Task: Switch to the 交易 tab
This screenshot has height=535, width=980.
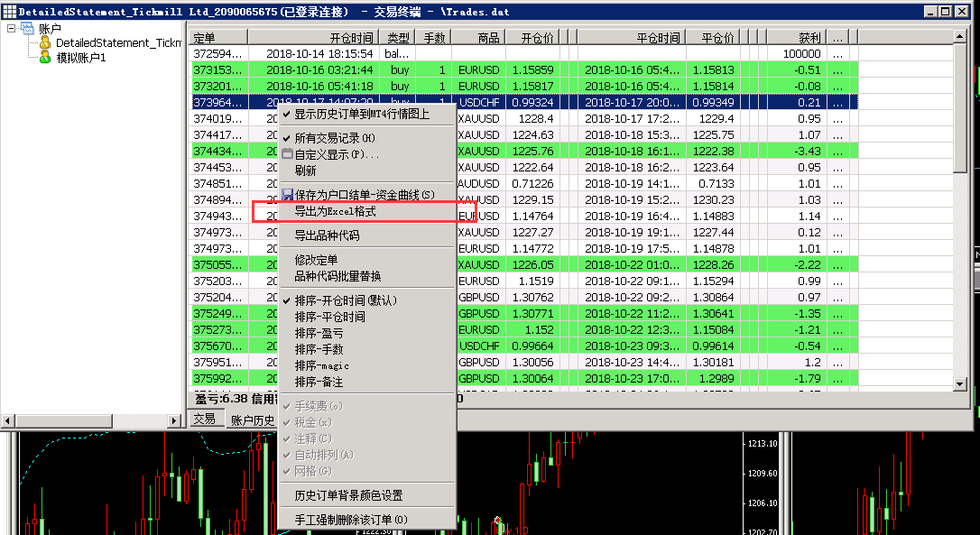Action: pyautogui.click(x=204, y=420)
